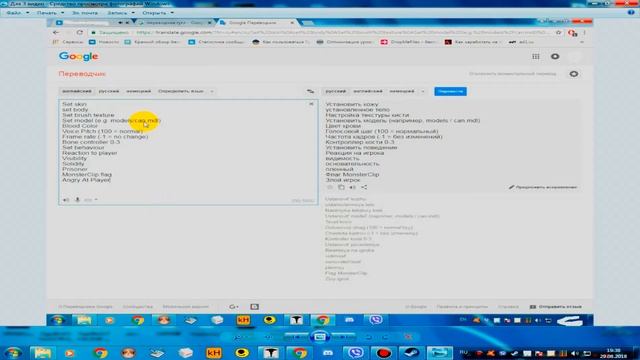This screenshot has height=360, width=640.
Task: Open Photo Viewer zoom magnifier control
Action: point(237,337)
